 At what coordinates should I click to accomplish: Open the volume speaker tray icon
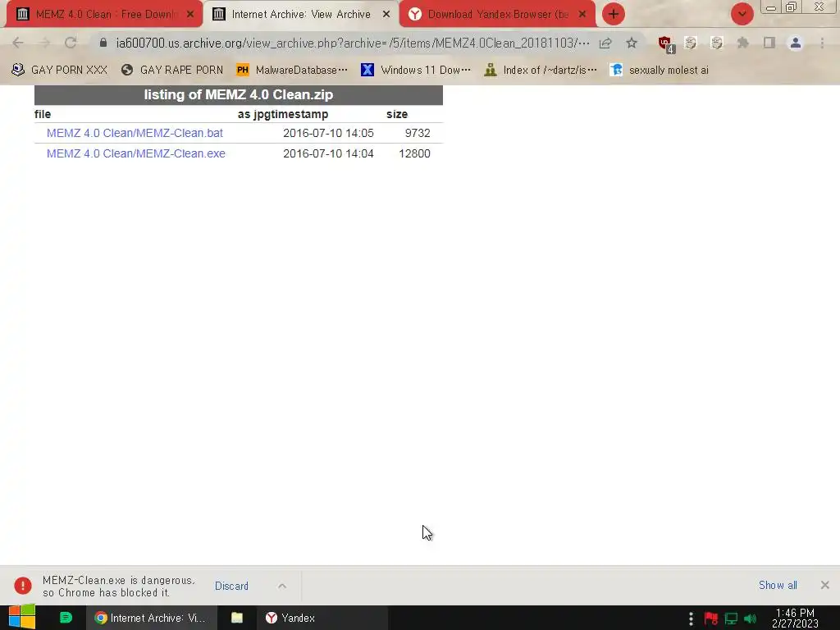750,619
